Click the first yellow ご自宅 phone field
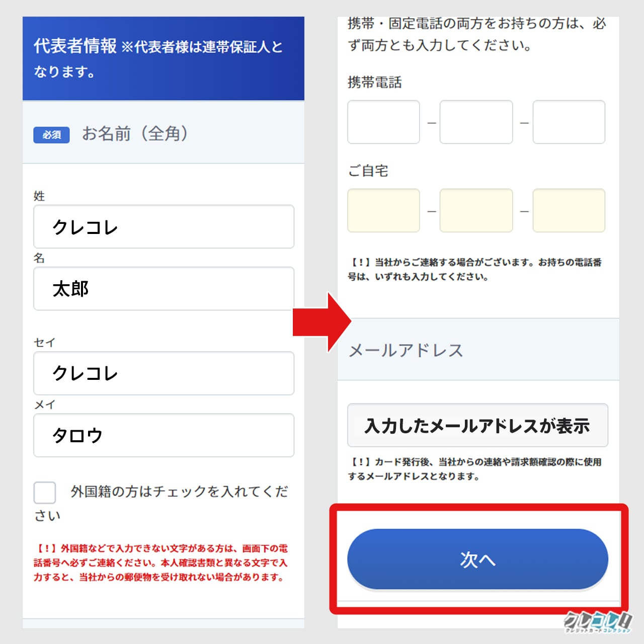Image resolution: width=644 pixels, height=644 pixels. [x=383, y=210]
